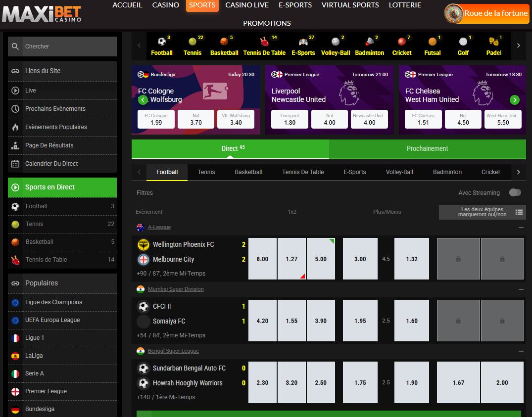The height and width of the screenshot is (417, 532).
Task: Show next sport tabs with right chevron
Action: (518, 172)
